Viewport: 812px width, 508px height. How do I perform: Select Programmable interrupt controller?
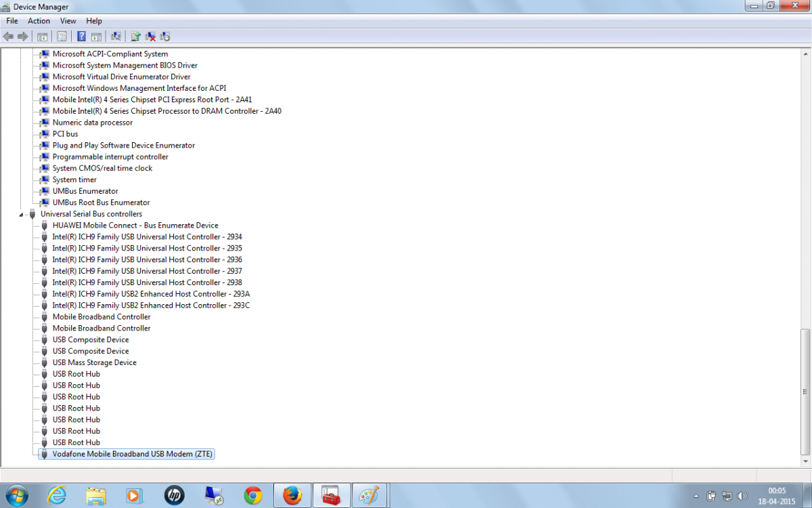(x=110, y=157)
